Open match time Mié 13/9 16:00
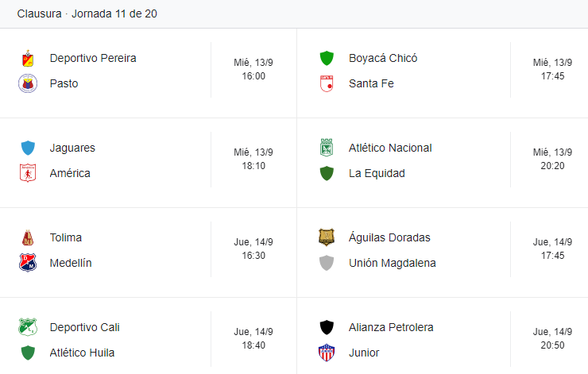Viewport: 588px width, 374px height. coord(253,69)
